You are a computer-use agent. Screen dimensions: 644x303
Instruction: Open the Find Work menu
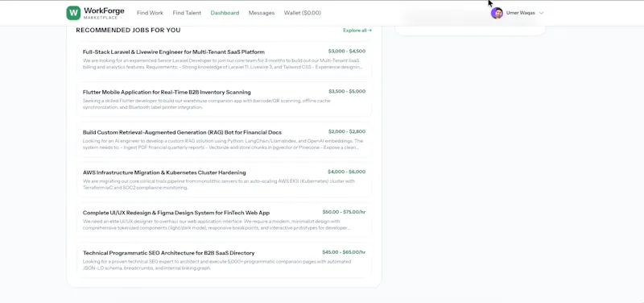point(150,13)
